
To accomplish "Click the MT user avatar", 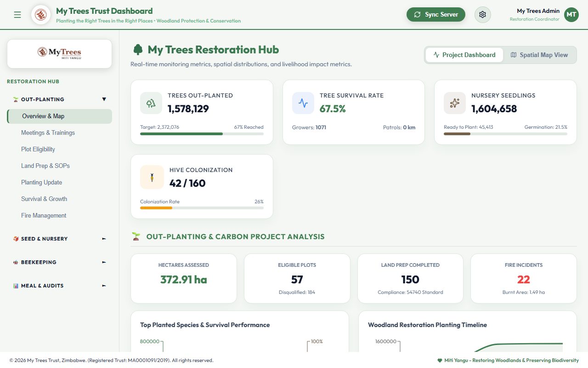I will click(571, 15).
